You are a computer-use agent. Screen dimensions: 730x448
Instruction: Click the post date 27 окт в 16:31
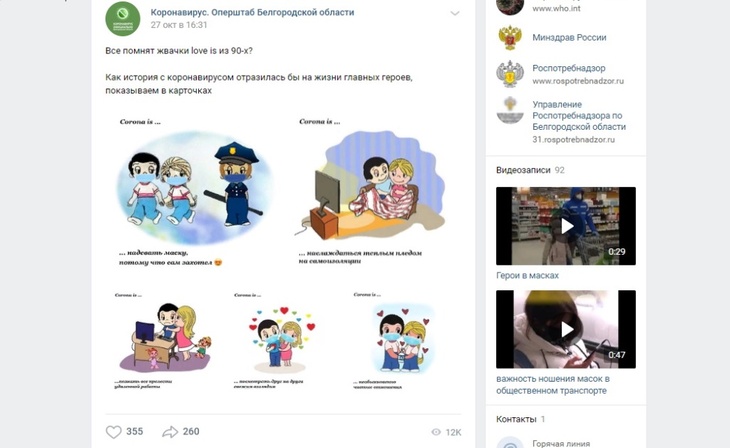(x=179, y=25)
